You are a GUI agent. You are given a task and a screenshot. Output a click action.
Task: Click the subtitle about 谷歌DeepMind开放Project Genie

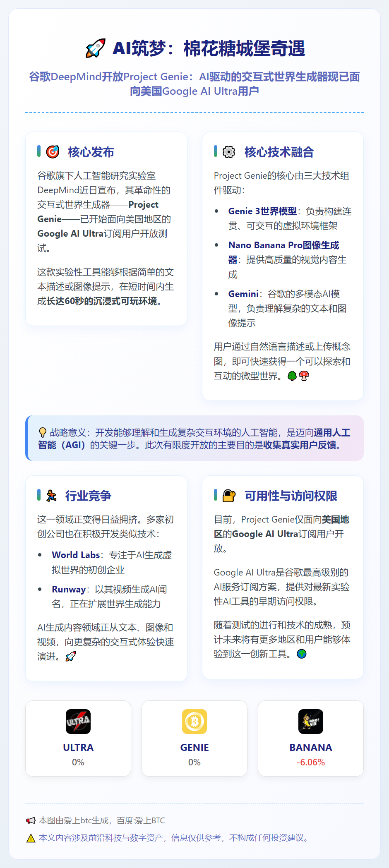194,84
